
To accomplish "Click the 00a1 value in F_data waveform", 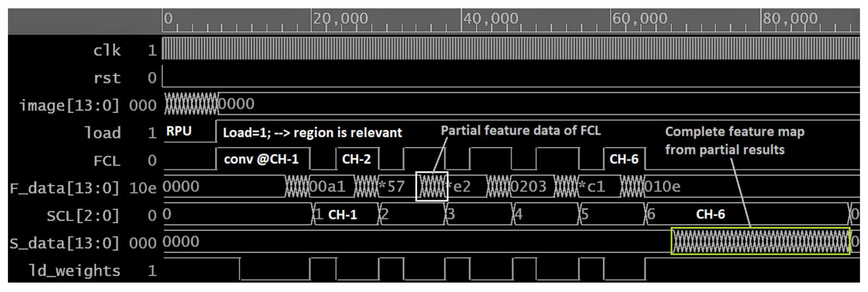I will [327, 187].
